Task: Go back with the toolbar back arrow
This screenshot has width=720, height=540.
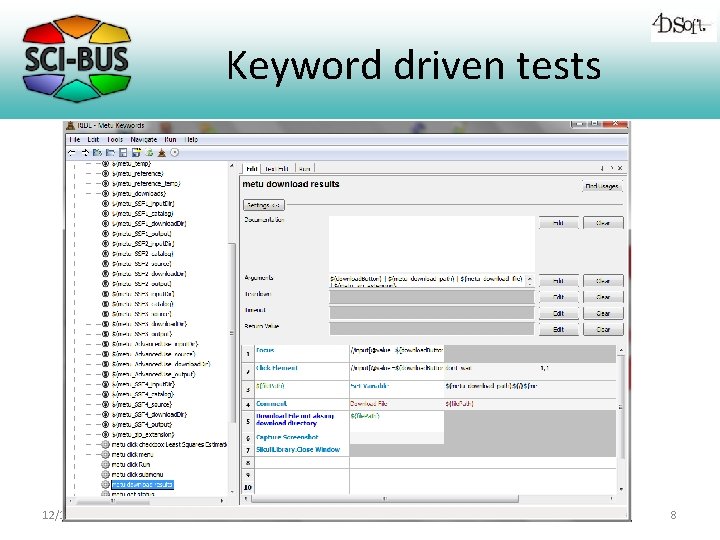Action: 72,153
